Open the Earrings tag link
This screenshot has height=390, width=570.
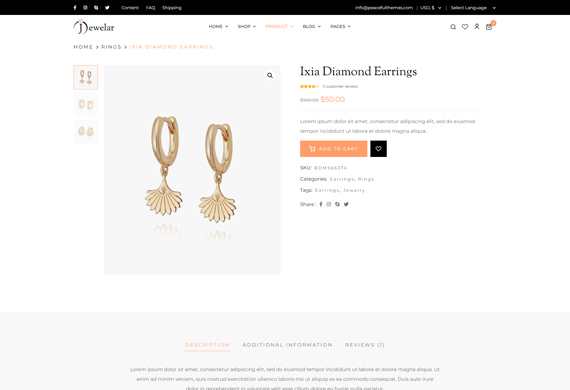pyautogui.click(x=327, y=190)
